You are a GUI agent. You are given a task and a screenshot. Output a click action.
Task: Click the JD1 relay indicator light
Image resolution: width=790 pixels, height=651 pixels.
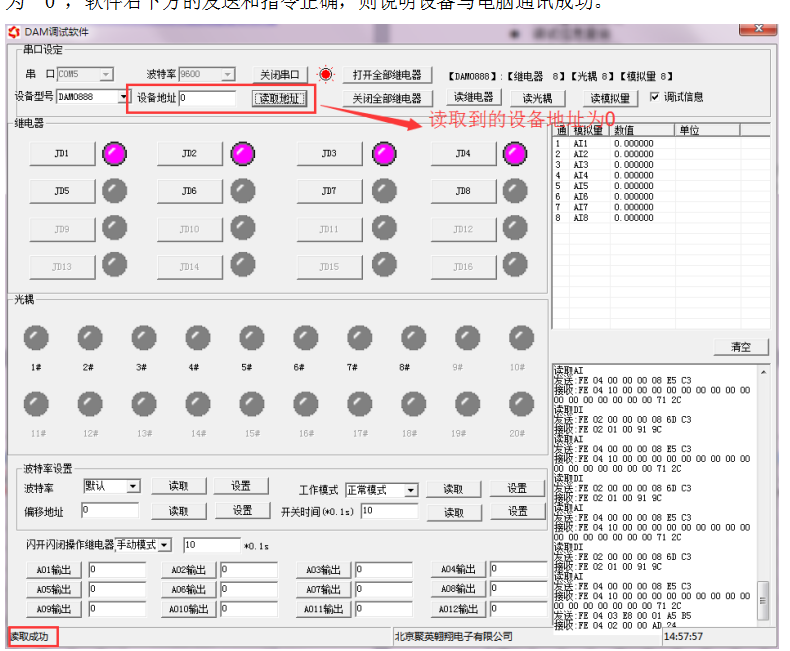pos(115,153)
